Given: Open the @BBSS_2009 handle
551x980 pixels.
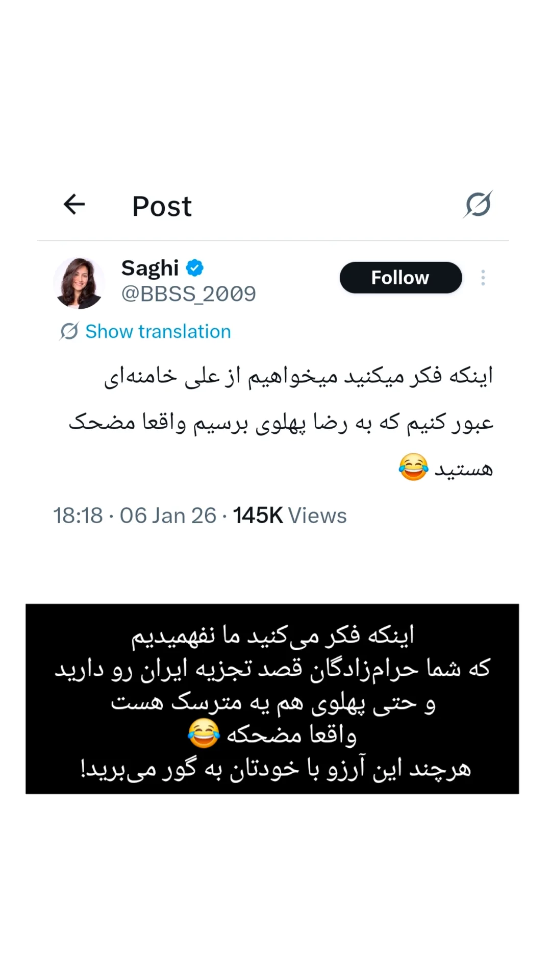Looking at the screenshot, I should (x=188, y=294).
